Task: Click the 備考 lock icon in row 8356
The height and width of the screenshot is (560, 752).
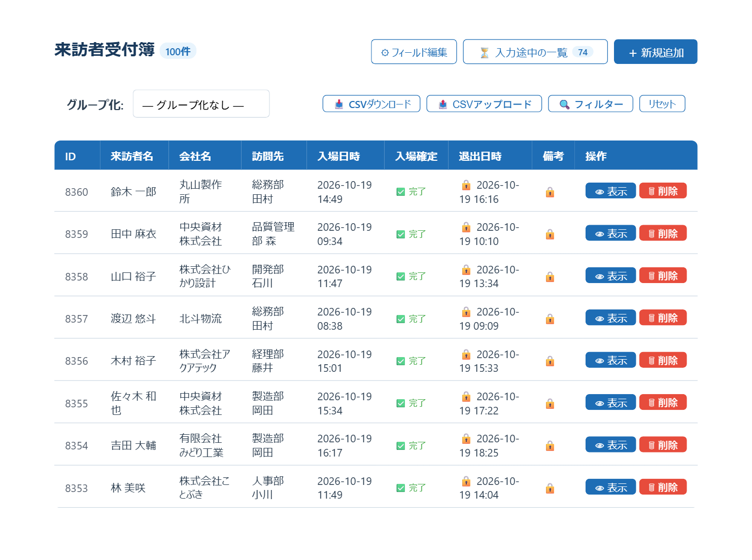Action: [x=550, y=361]
